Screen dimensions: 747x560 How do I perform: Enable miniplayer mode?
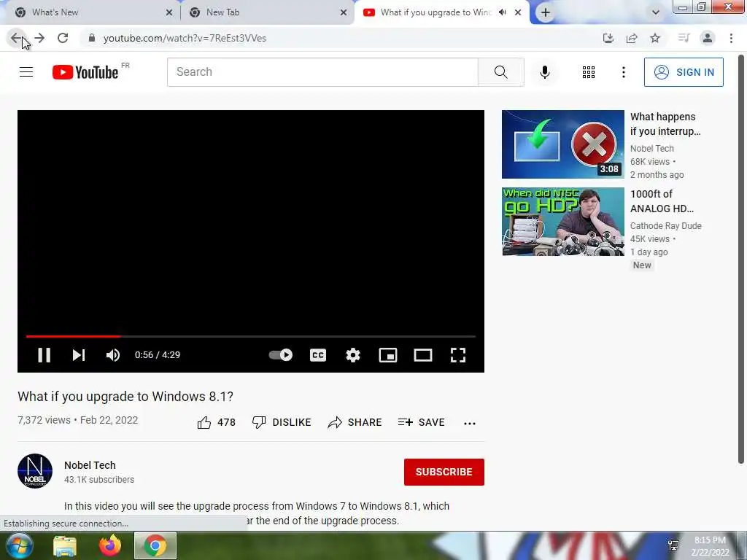point(388,355)
